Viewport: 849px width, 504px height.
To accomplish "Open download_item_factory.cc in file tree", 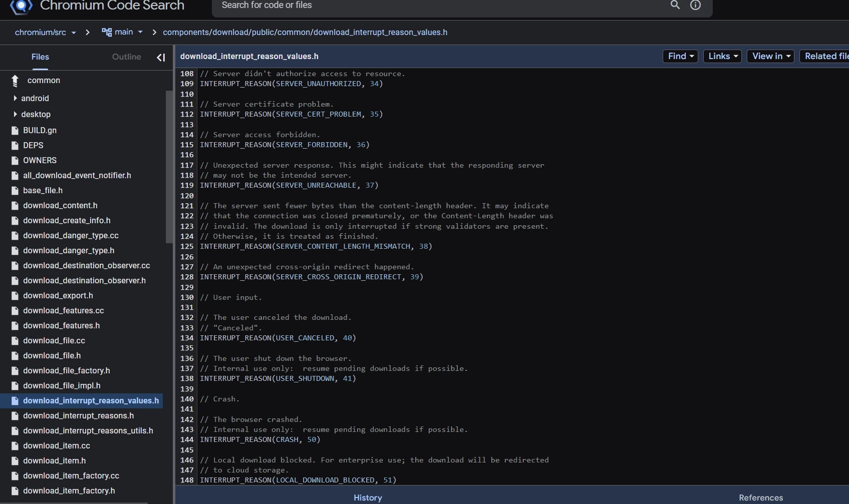I will point(71,476).
